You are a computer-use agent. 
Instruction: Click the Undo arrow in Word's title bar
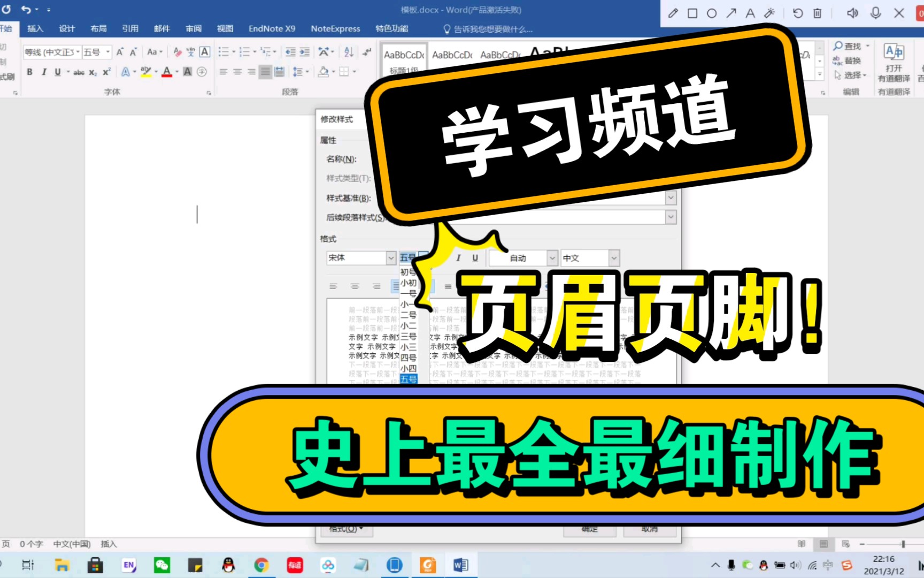(26, 9)
